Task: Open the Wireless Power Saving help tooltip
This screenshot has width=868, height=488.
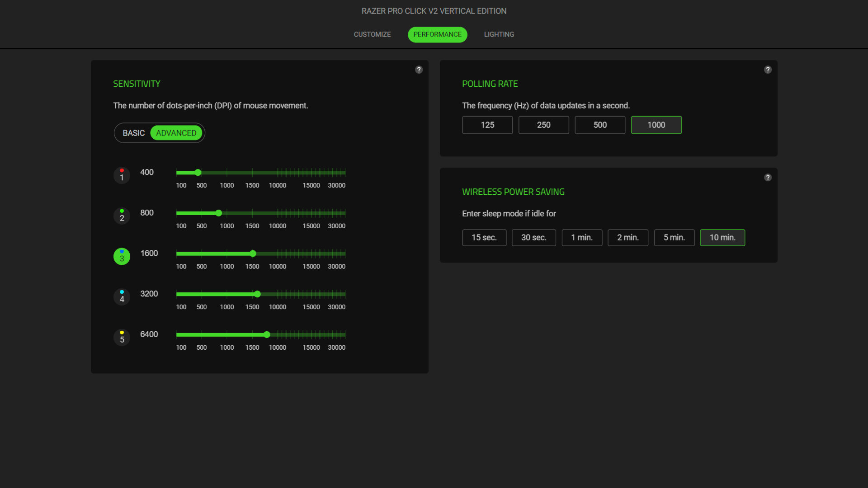Action: coord(768,177)
